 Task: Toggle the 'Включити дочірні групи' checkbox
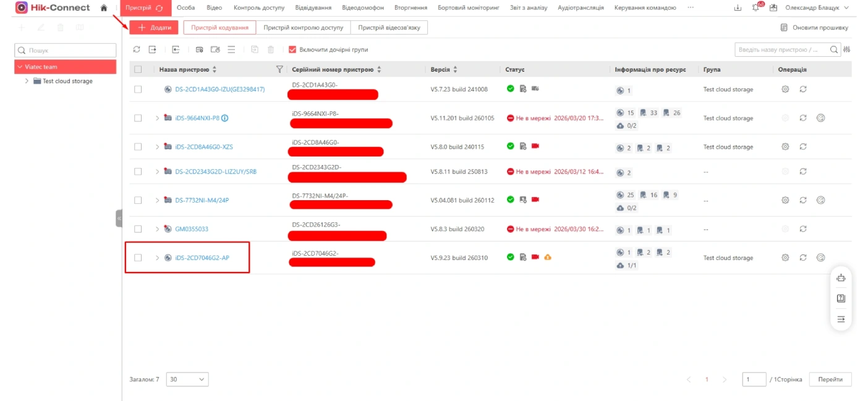(x=292, y=49)
